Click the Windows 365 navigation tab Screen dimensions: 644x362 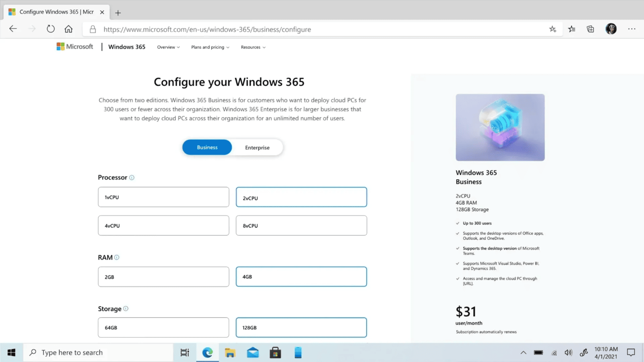127,47
